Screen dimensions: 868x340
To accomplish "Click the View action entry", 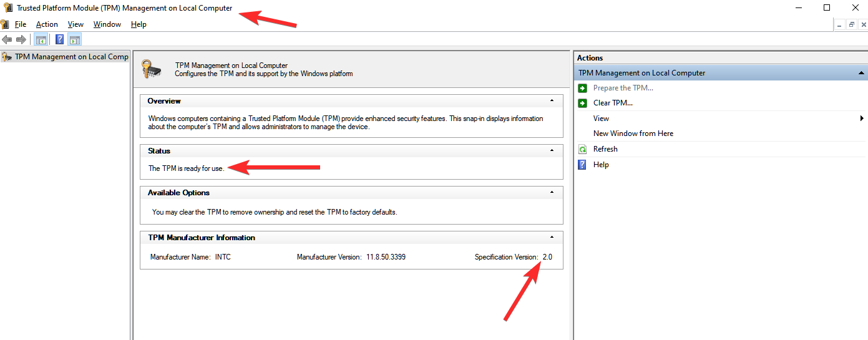I will 601,119.
